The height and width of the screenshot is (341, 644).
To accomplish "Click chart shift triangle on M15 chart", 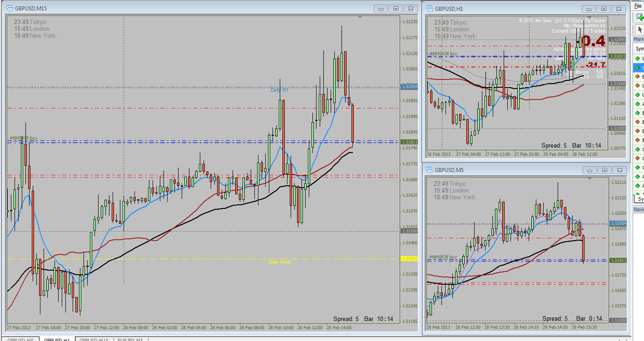I will 360,17.
